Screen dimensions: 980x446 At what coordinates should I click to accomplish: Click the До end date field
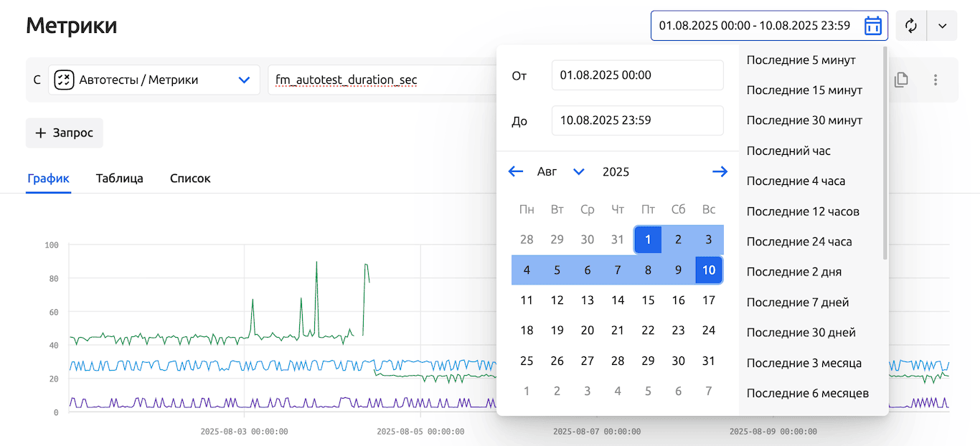click(637, 120)
